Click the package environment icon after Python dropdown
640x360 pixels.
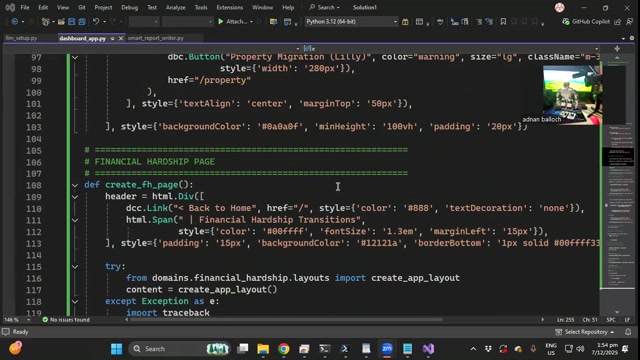[405, 22]
